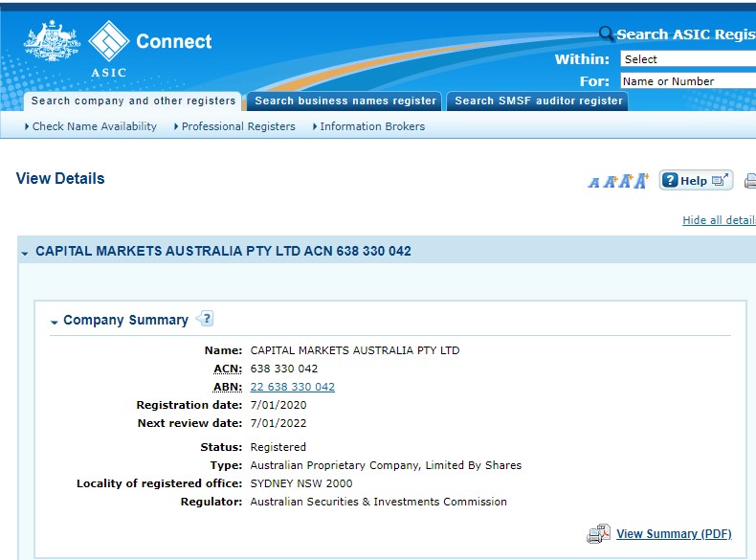Click the registration date 7/01/2020
Image resolution: width=756 pixels, height=560 pixels.
click(x=278, y=405)
